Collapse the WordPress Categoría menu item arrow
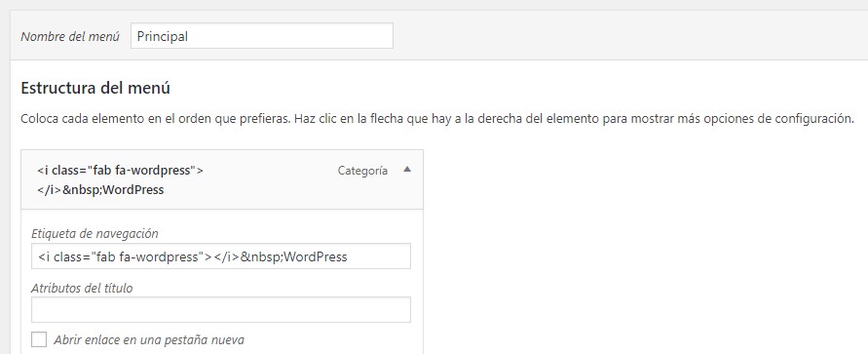Viewport: 868px width, 354px height. [x=407, y=170]
